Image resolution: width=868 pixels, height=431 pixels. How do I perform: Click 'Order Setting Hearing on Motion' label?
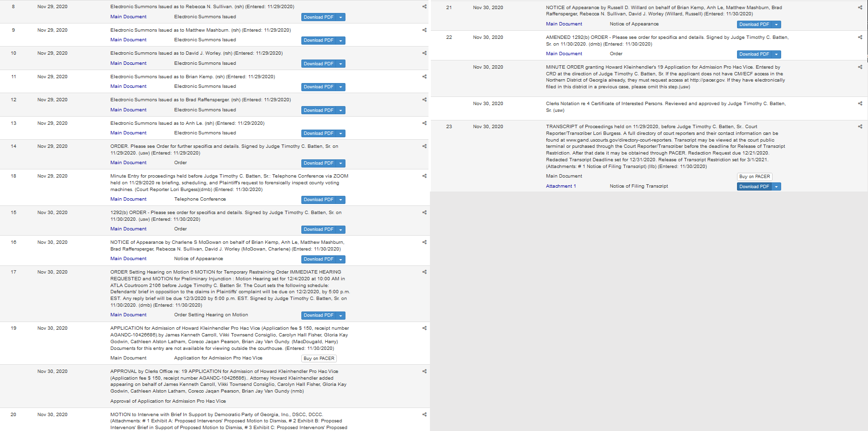coord(211,315)
